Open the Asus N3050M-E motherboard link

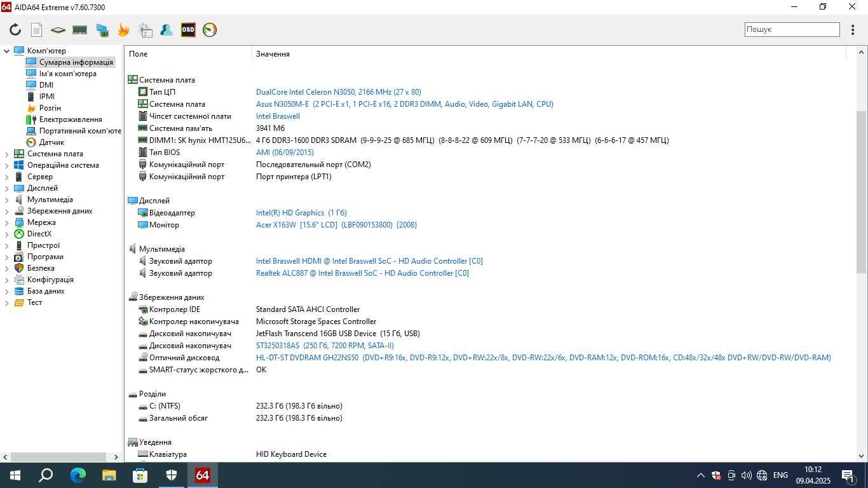pos(404,104)
